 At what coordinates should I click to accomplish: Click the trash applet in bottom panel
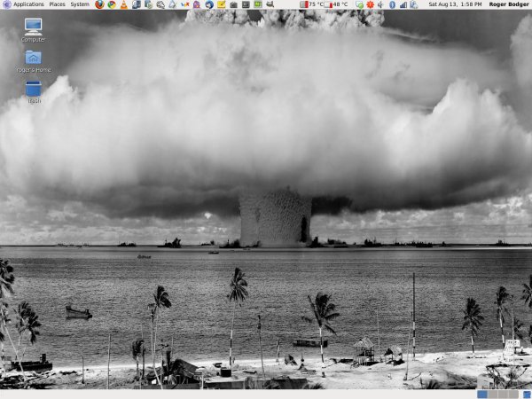[526, 394]
